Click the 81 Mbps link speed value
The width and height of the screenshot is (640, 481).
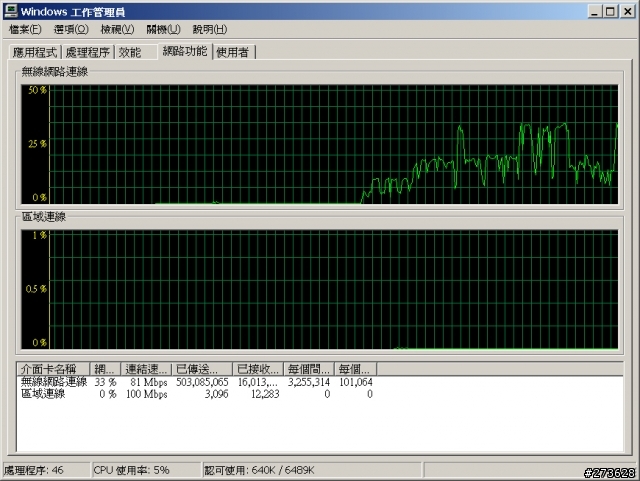point(149,382)
